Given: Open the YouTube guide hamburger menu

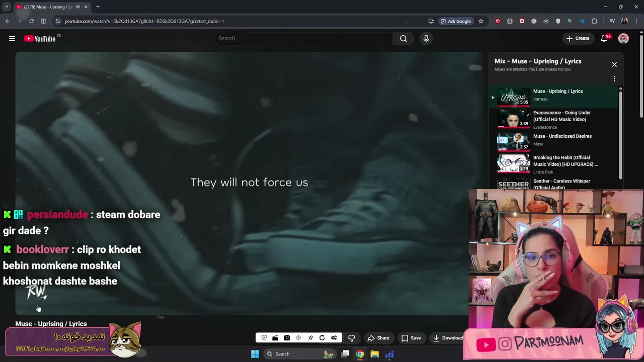Looking at the screenshot, I should tap(12, 39).
